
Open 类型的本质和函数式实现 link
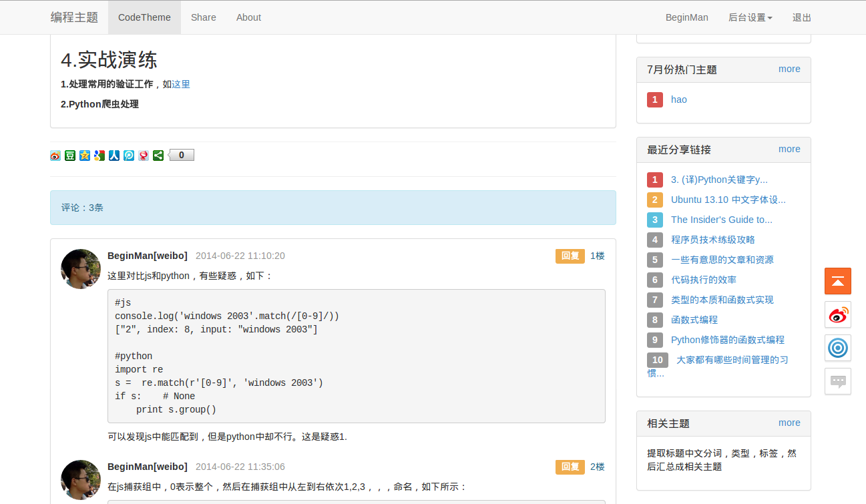(722, 300)
